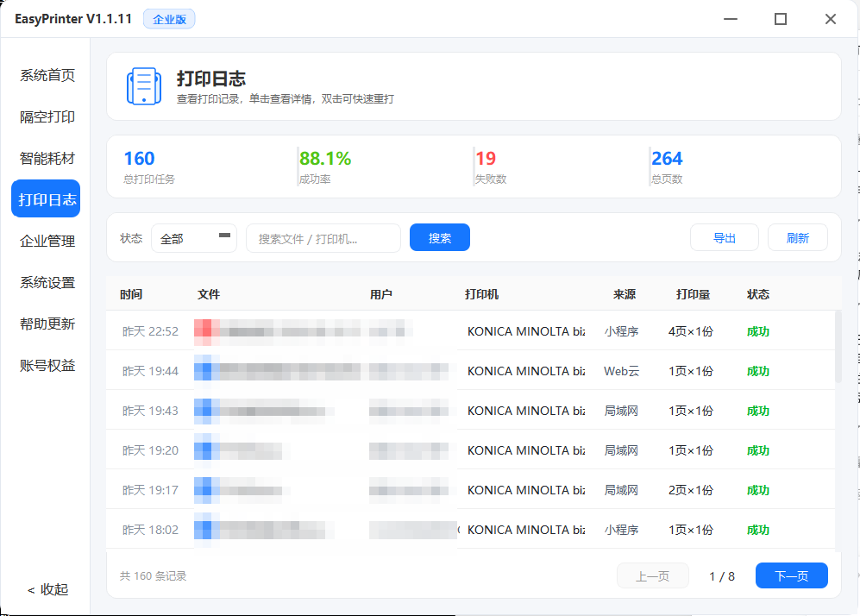Viewport: 860px width, 616px height.
Task: Click Web云 source in the 19:44 row
Action: (621, 371)
